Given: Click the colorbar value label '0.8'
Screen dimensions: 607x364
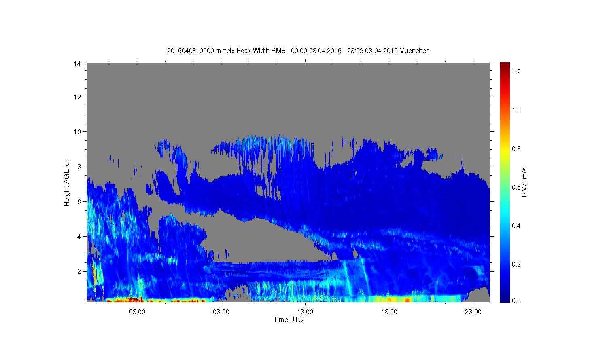Looking at the screenshot, I should 516,149.
